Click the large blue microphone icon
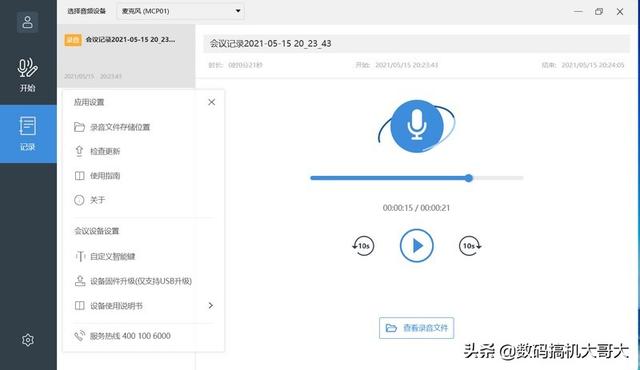Viewport: 640px width, 370px height. click(417, 126)
